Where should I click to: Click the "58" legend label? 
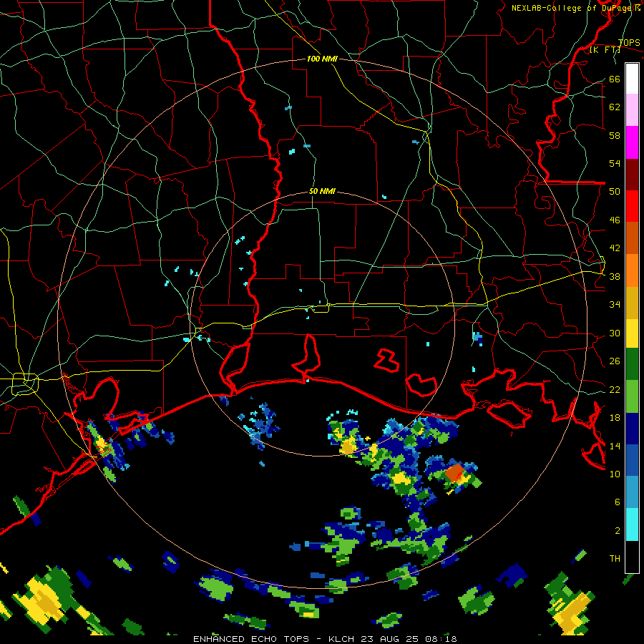click(x=615, y=135)
